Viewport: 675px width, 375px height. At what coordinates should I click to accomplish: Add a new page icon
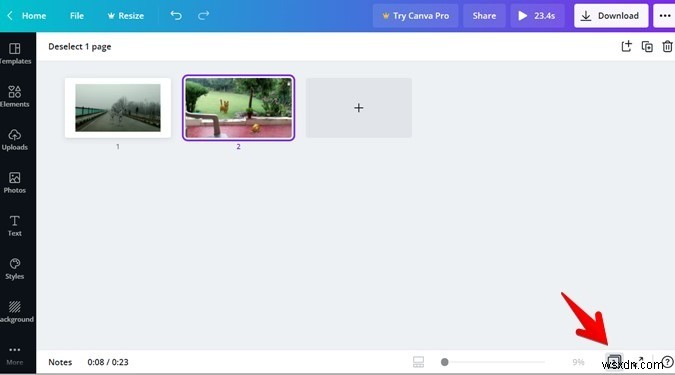click(626, 46)
